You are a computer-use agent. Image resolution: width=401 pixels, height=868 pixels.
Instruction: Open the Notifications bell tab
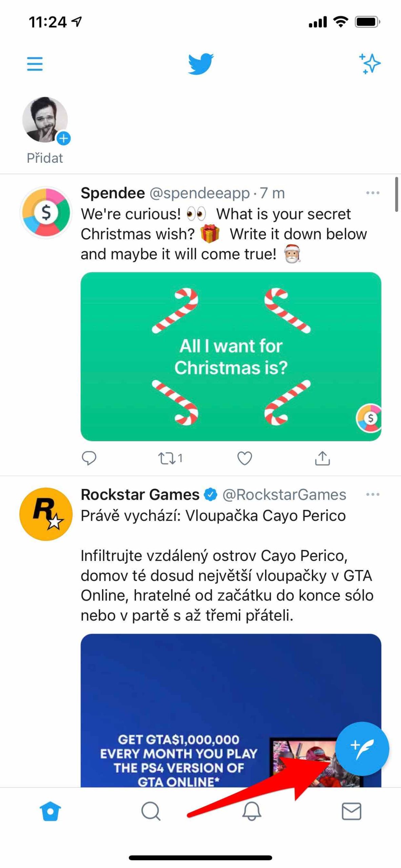pos(252,812)
